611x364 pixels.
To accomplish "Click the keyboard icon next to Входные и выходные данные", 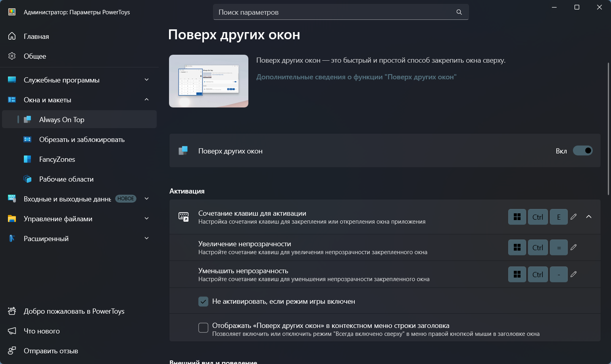I will coord(11,198).
